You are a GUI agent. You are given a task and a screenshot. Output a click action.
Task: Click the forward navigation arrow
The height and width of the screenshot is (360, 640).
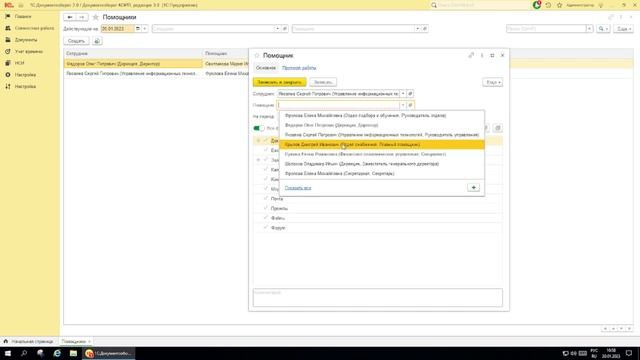tap(82, 17)
